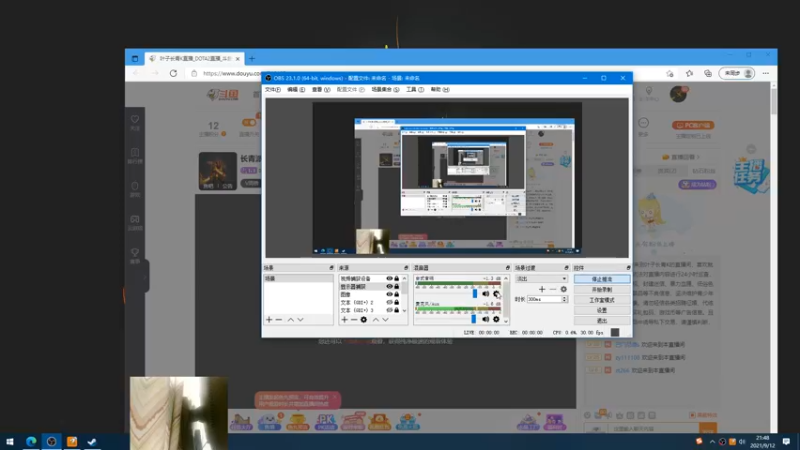
Task: Toggle visibility of 文本 (GDI+) 3 source
Action: (389, 310)
